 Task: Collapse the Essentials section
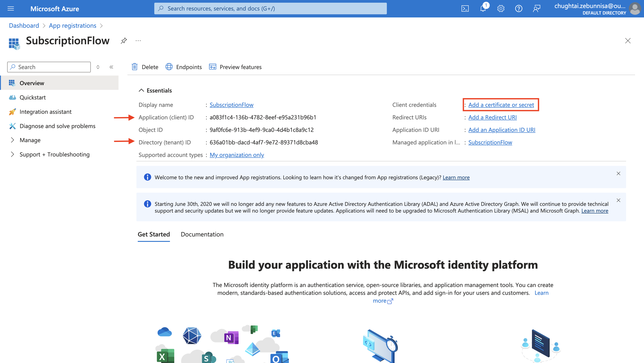tap(141, 90)
